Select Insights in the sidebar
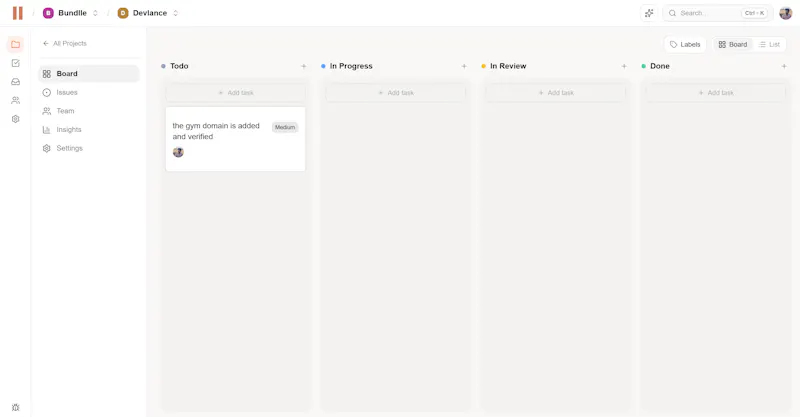 pos(89,130)
